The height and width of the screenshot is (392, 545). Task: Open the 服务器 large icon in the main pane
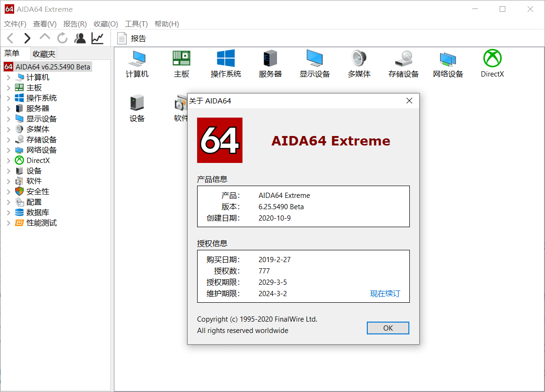point(270,64)
